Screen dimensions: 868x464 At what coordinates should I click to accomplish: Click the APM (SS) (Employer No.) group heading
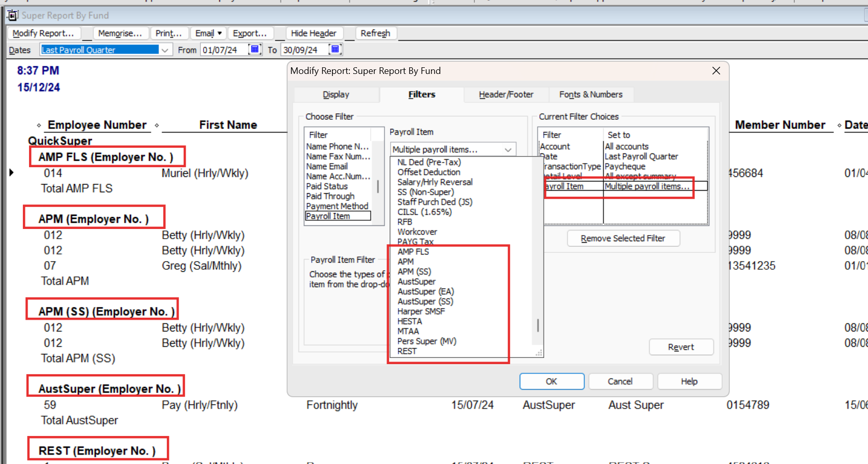coord(107,312)
